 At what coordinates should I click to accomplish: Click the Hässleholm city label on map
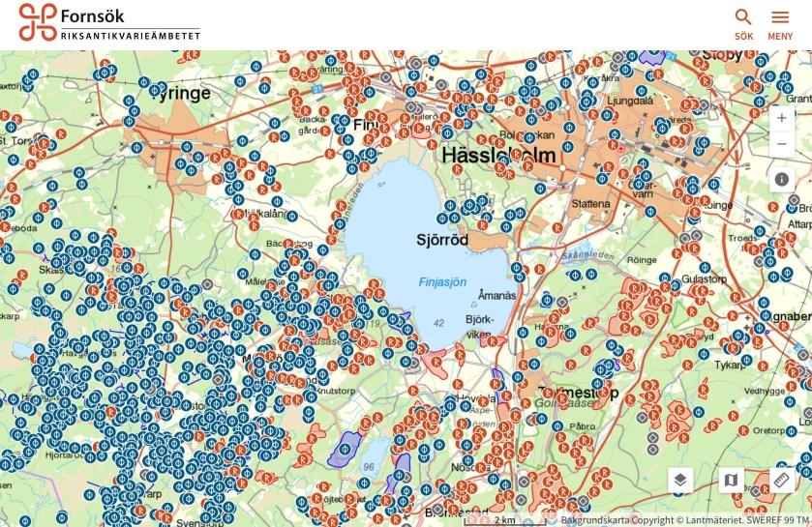pyautogui.click(x=497, y=156)
